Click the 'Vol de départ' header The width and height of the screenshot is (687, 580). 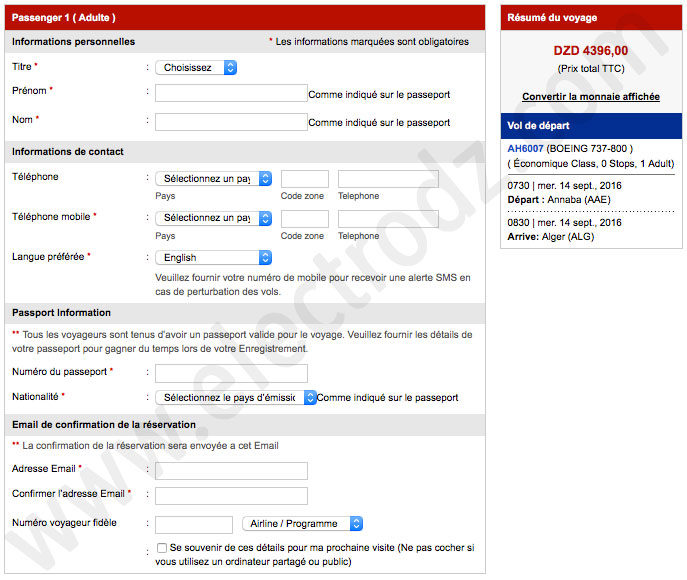click(x=591, y=126)
